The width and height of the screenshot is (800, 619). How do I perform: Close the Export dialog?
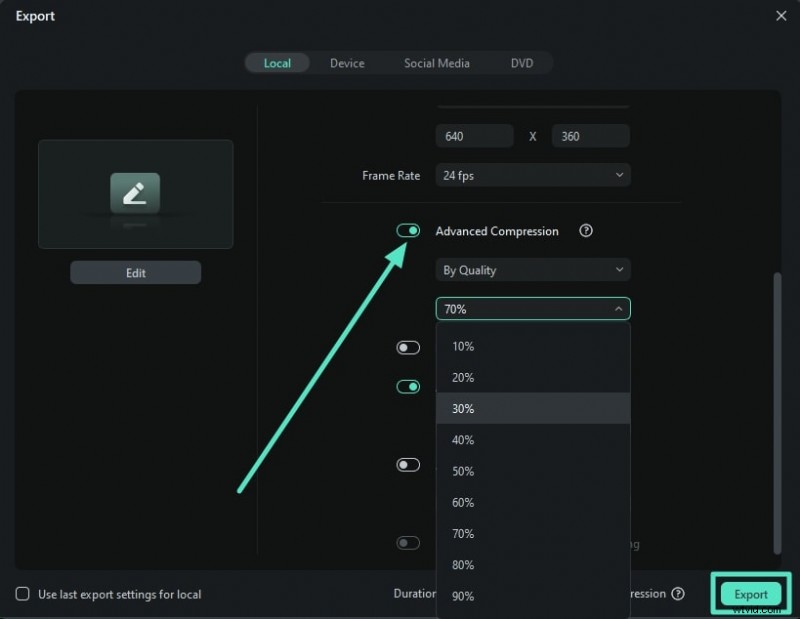(781, 16)
